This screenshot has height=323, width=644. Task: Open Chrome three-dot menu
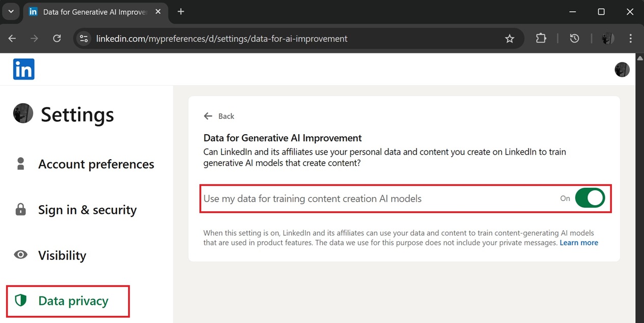631,38
